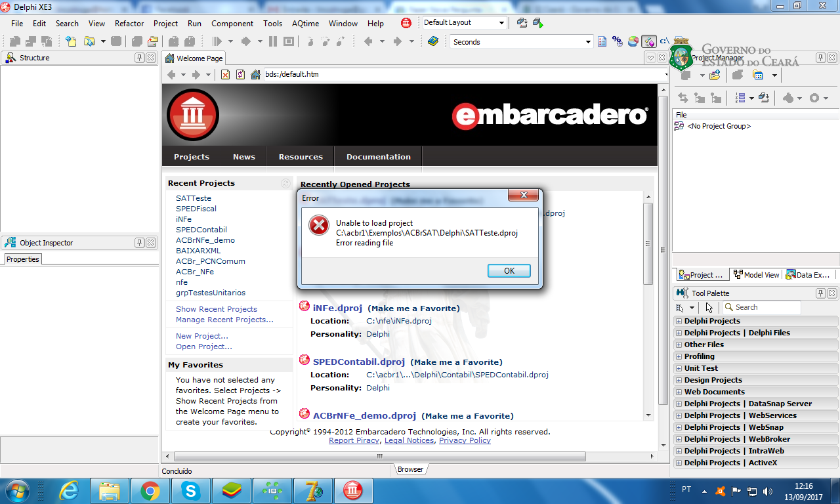Expand Delphi Projects | DataSnap Server category
Viewport: 840px width, 504px height.
(679, 404)
